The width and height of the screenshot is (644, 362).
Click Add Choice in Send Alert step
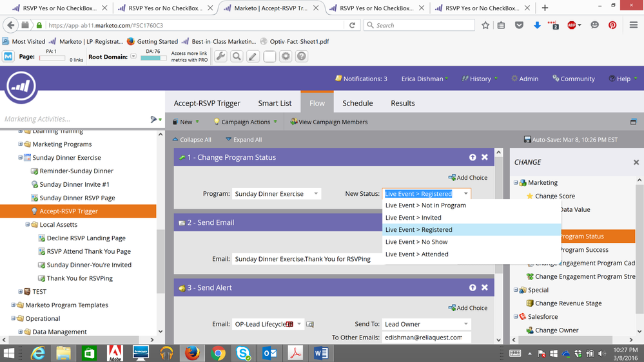click(x=468, y=308)
